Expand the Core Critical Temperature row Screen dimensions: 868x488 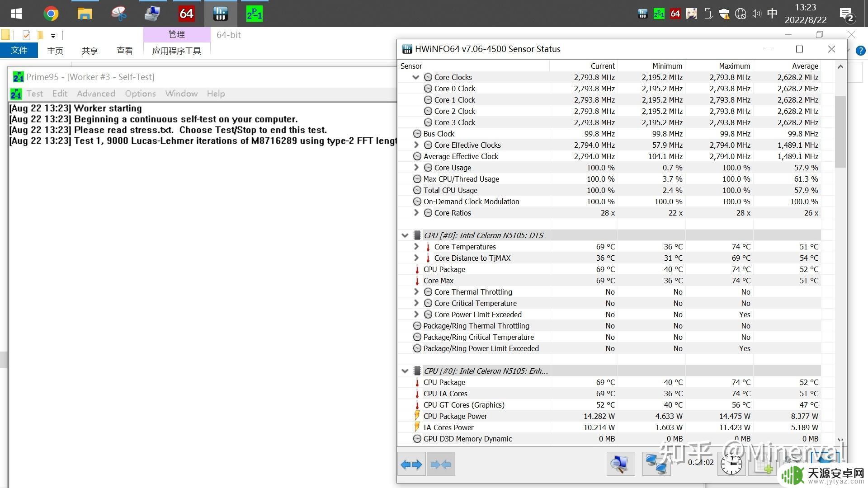point(416,303)
